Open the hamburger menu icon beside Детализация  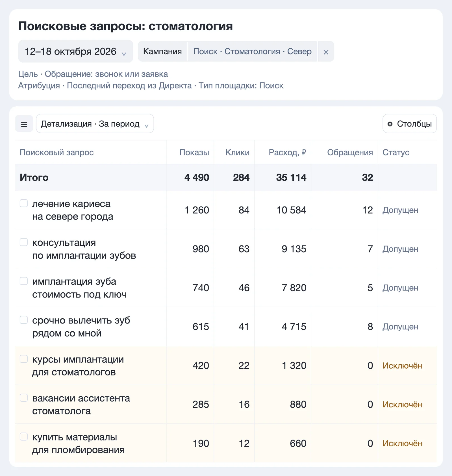24,124
